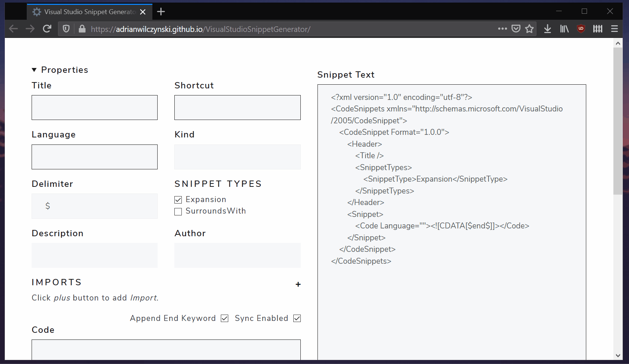Open the Library bookmarks panel
629x364 pixels.
(564, 29)
